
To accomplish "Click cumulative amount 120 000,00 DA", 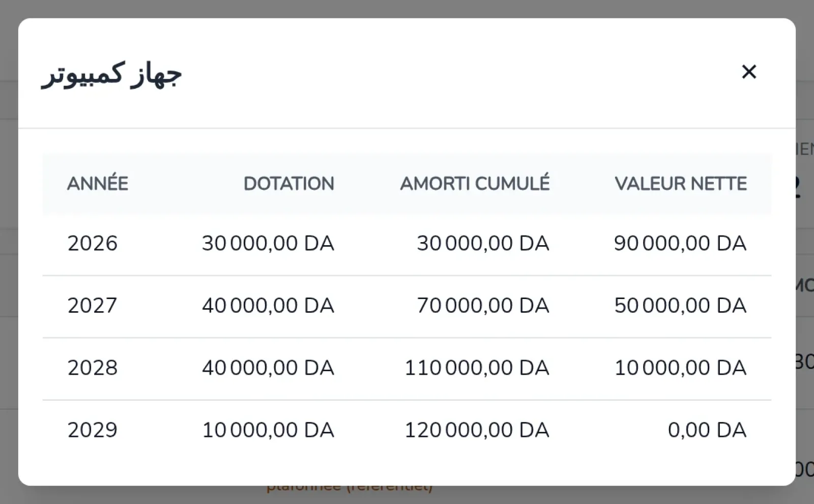I will [477, 430].
